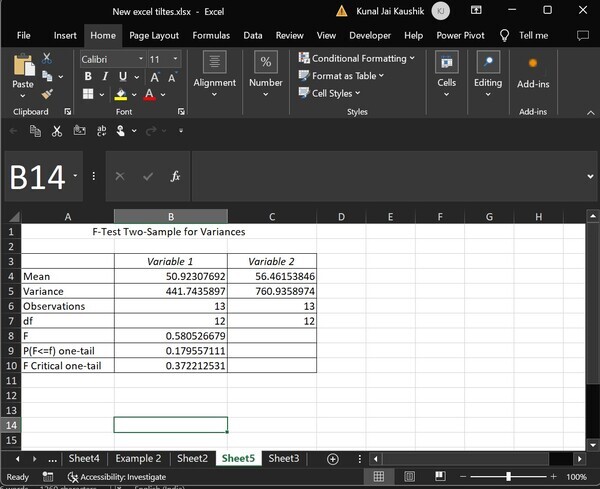Screen dimensions: 600x489
Task: Click Format as Table button
Action: click(345, 76)
